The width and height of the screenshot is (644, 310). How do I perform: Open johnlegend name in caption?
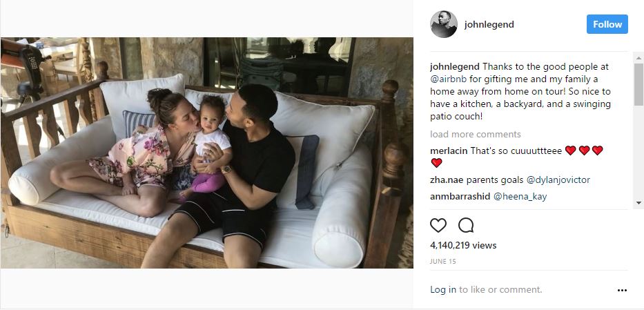pos(455,66)
